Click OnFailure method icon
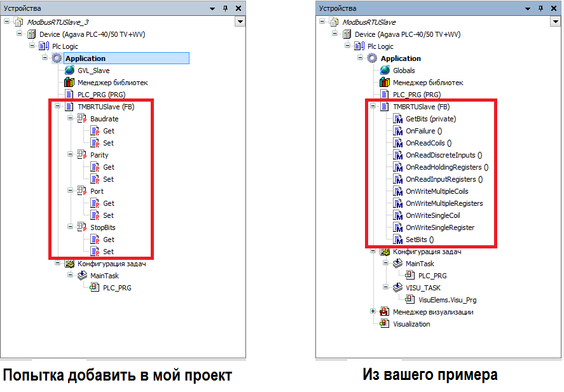This screenshot has height=392, width=564. click(397, 131)
